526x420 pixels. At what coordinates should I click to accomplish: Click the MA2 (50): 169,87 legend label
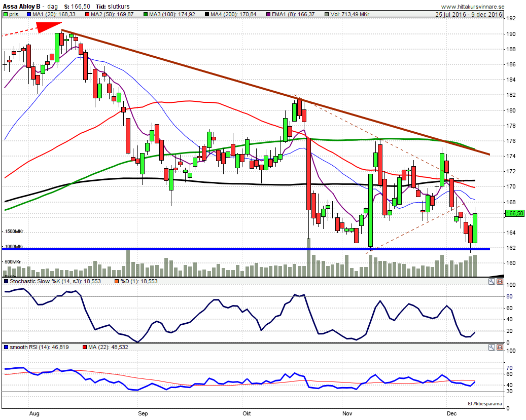click(113, 14)
